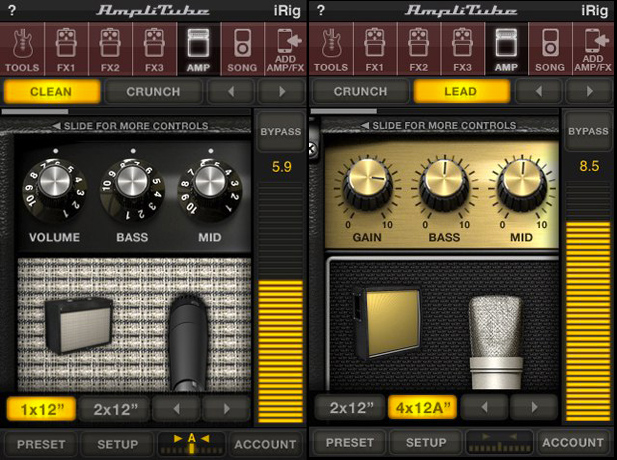Open ACCOUNT in right screen
617x460 pixels.
(x=573, y=443)
